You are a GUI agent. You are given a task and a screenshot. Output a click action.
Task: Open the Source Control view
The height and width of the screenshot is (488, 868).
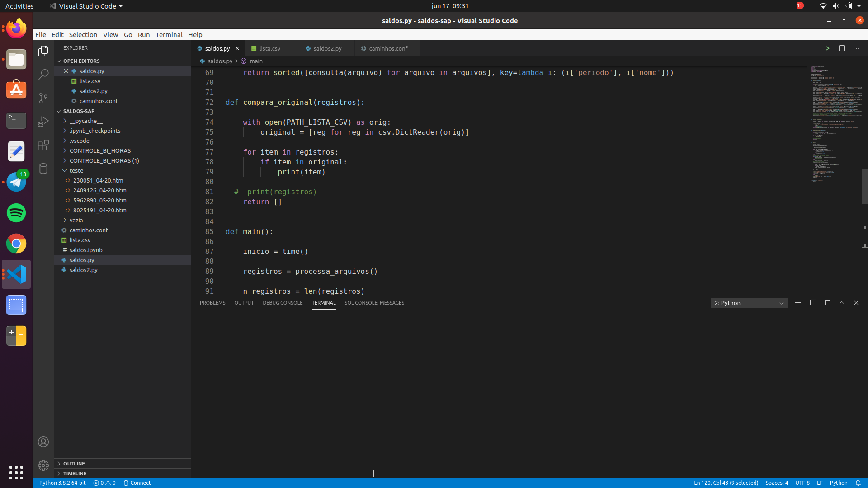(43, 98)
